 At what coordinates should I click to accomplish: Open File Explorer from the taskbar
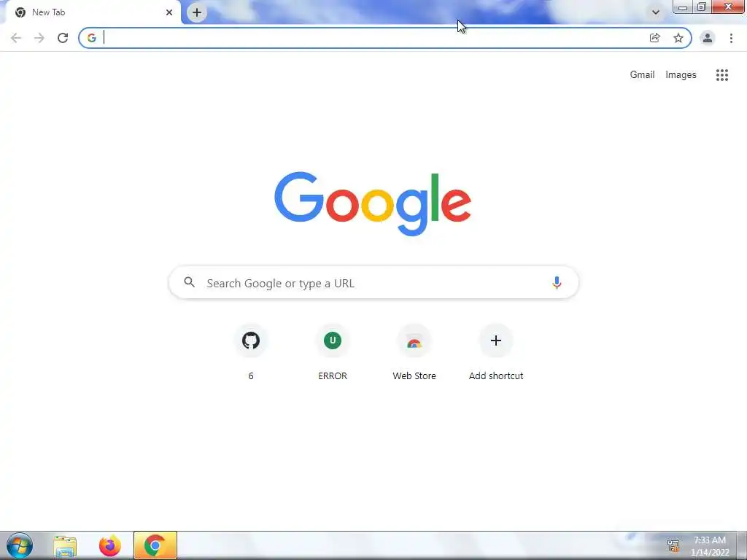[65, 545]
